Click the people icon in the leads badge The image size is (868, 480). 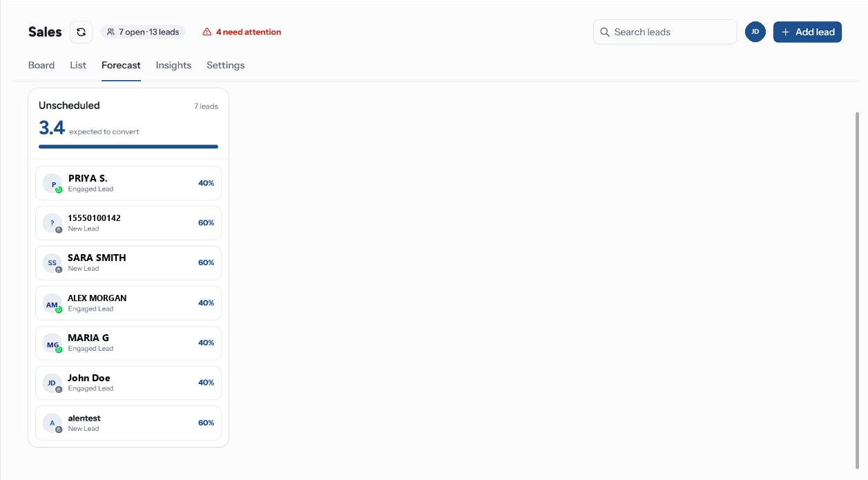110,32
